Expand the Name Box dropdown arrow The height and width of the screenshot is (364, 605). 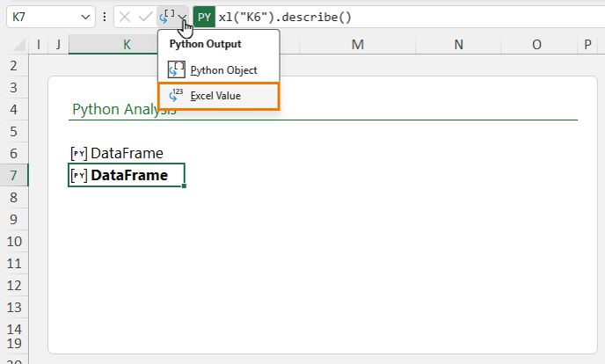coord(85,17)
